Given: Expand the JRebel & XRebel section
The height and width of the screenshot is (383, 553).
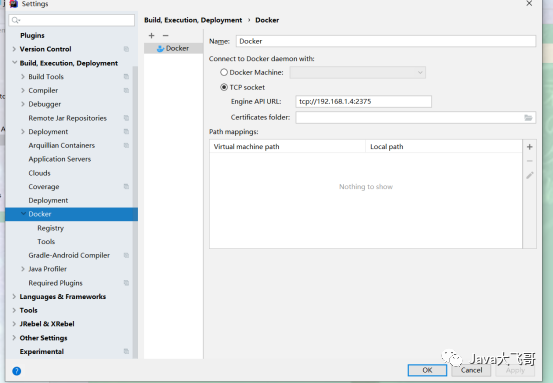Looking at the screenshot, I should click(x=14, y=324).
